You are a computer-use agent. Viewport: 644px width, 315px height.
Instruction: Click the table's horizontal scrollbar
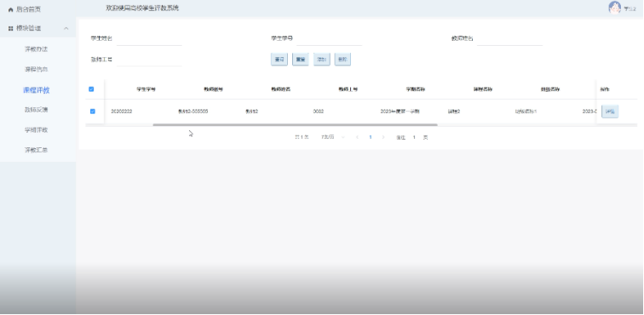295,124
